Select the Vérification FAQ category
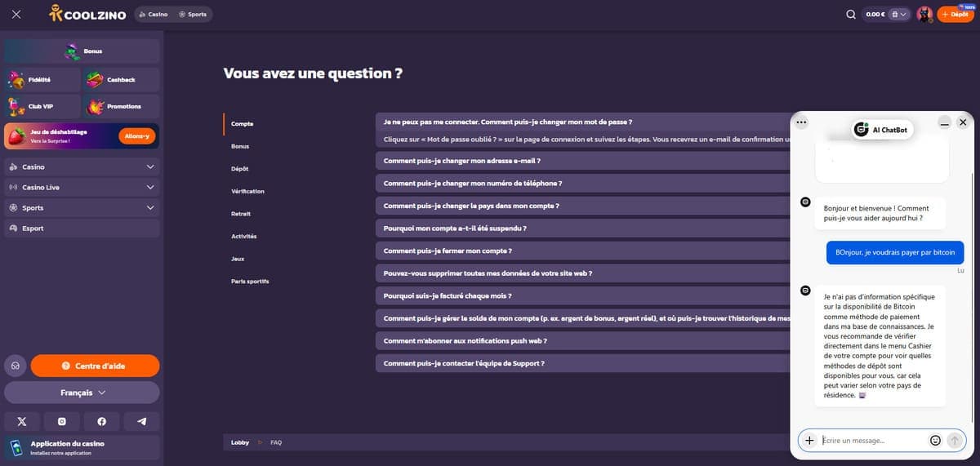Viewport: 980px width, 466px height. [x=248, y=191]
